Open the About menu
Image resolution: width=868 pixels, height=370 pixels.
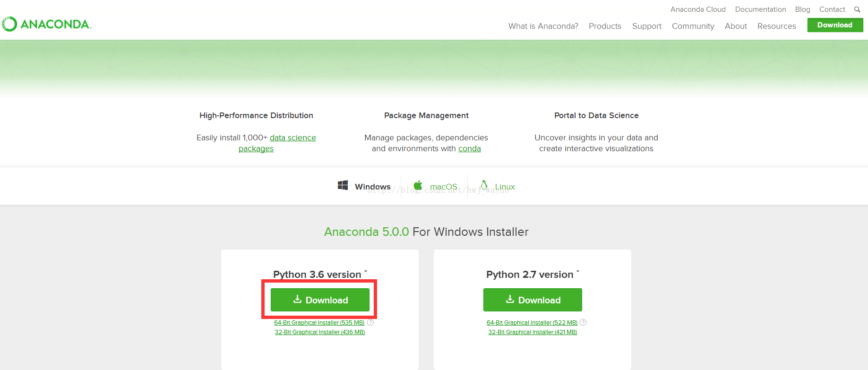pyautogui.click(x=736, y=26)
